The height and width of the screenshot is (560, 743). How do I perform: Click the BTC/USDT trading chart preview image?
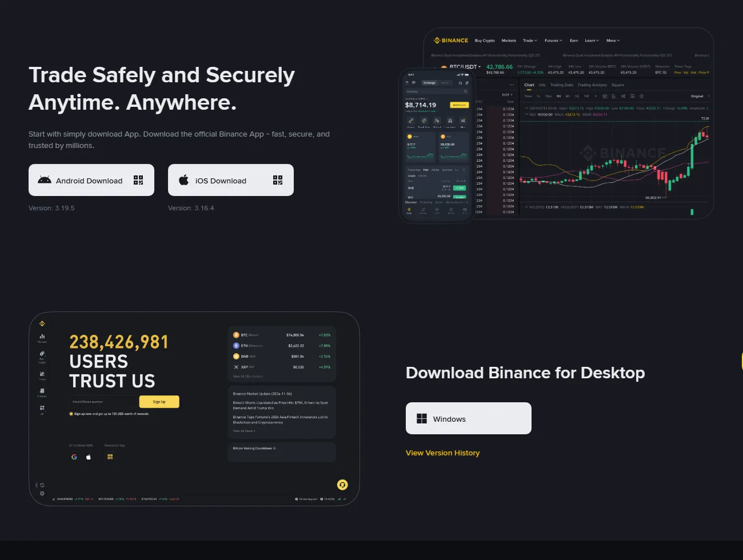556,125
